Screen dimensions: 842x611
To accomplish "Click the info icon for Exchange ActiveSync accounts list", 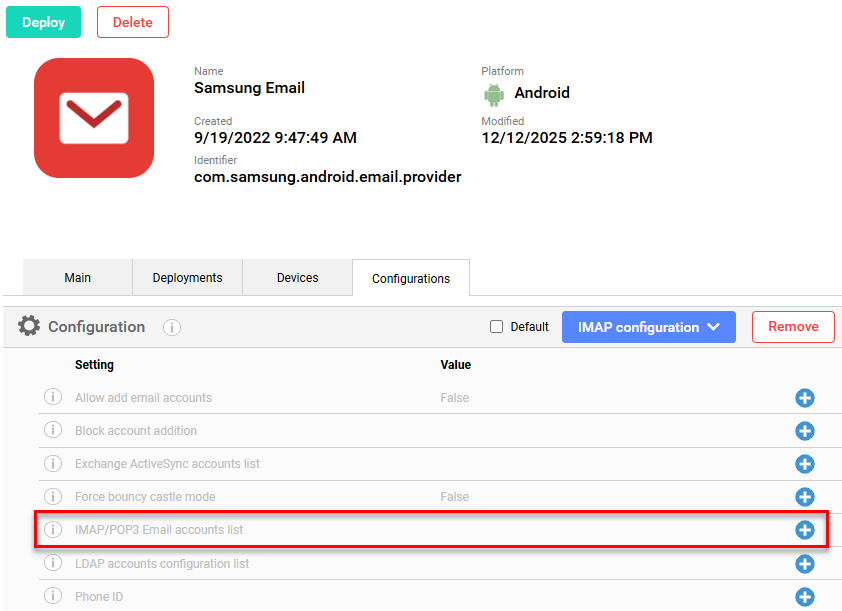I will 53,464.
